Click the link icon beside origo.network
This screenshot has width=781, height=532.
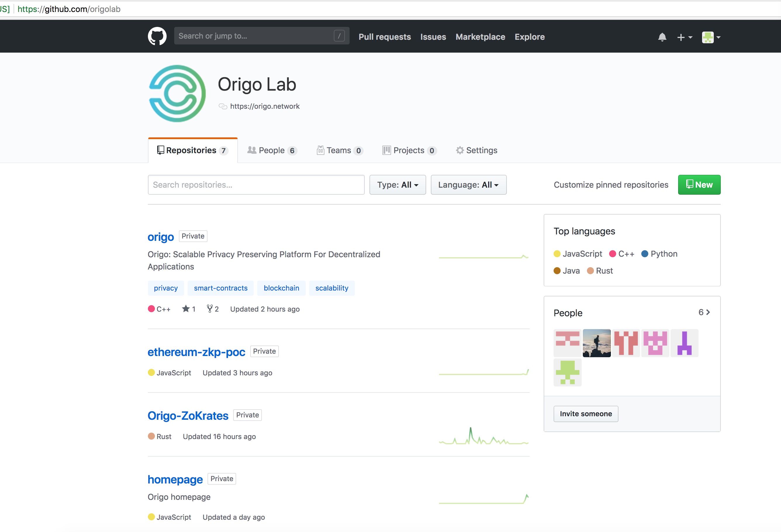(x=223, y=106)
